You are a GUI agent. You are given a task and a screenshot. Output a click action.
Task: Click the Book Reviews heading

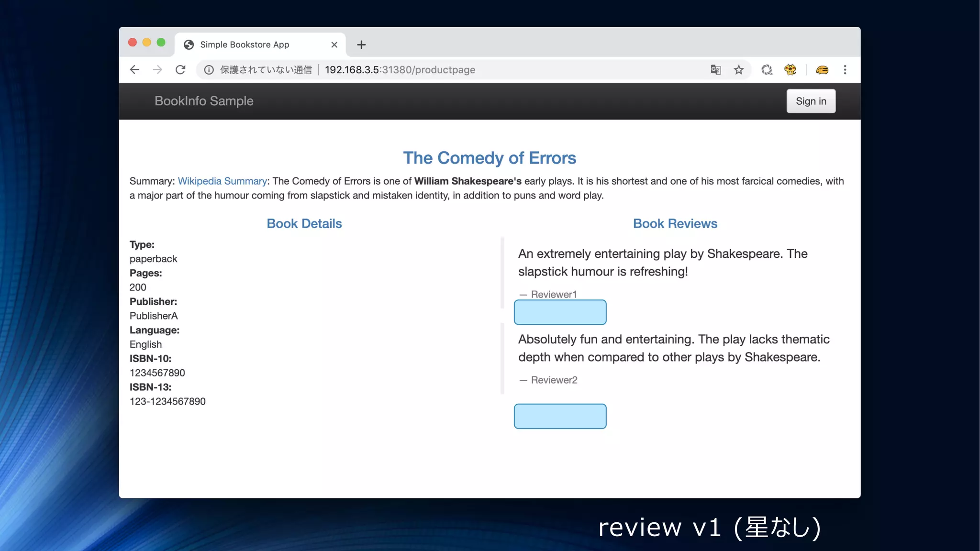click(675, 223)
